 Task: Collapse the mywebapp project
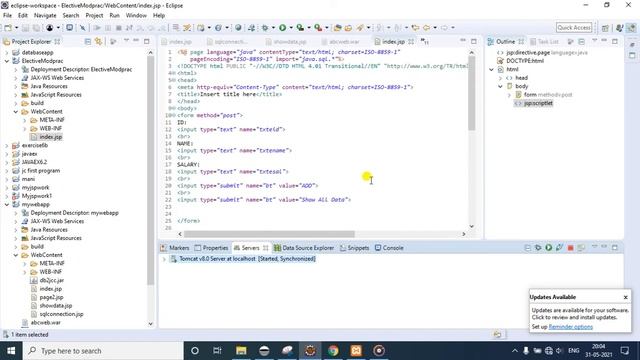tap(7, 204)
